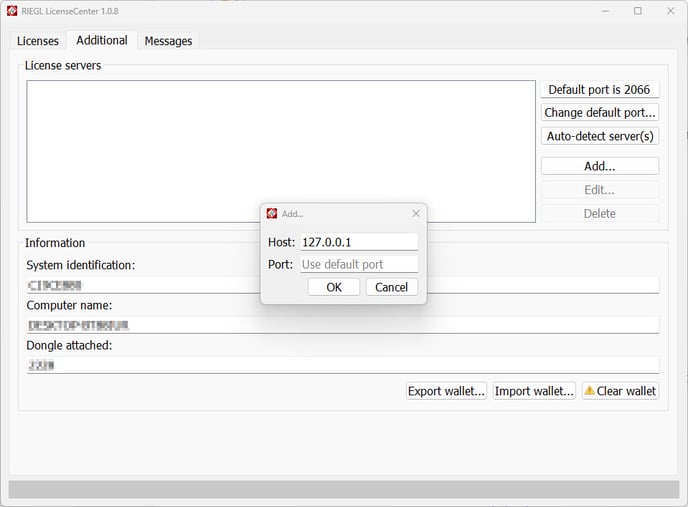Select the Additional tab
Image resolution: width=688 pixels, height=507 pixels.
[x=101, y=40]
